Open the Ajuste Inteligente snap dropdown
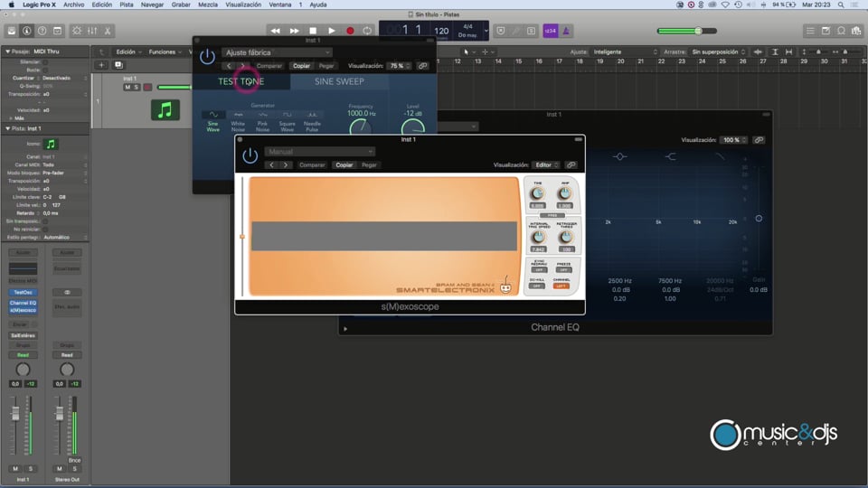Image resolution: width=868 pixels, height=488 pixels. point(625,52)
